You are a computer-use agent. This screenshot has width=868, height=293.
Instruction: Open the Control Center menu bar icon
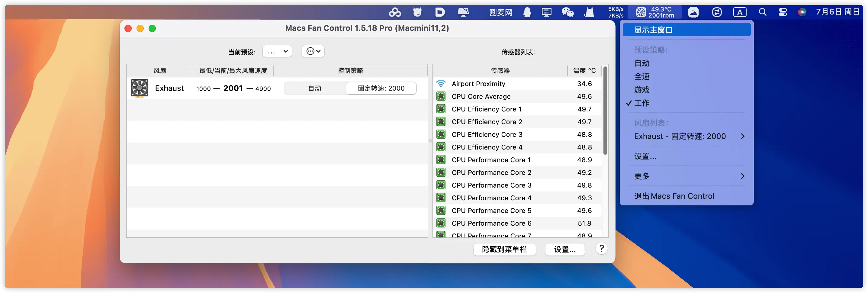[783, 12]
